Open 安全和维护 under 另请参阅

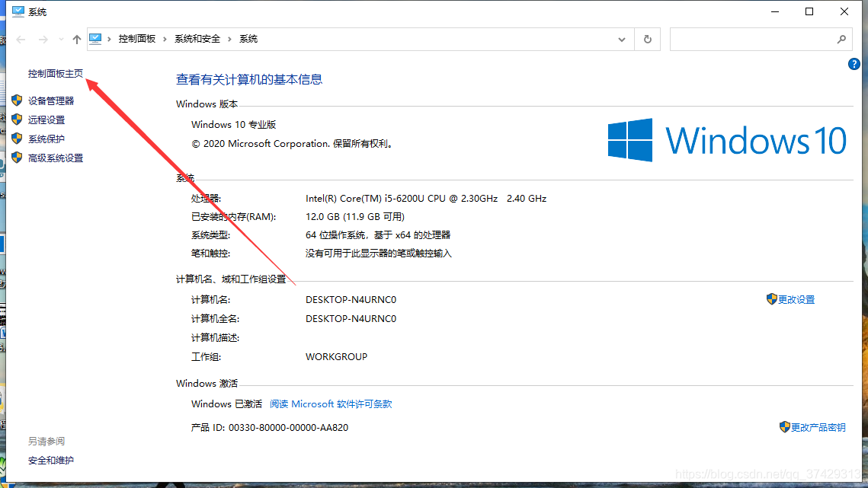click(51, 461)
